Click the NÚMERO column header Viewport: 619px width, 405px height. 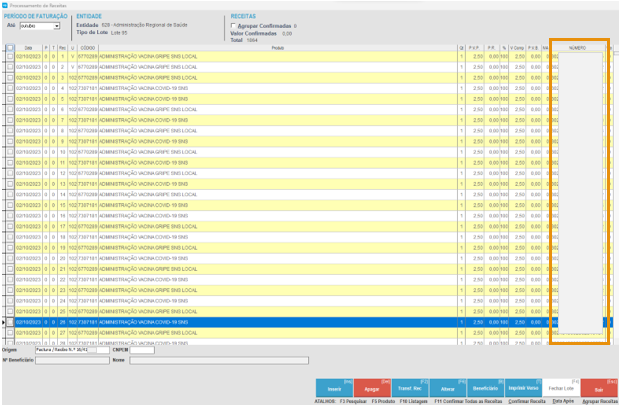(x=577, y=47)
